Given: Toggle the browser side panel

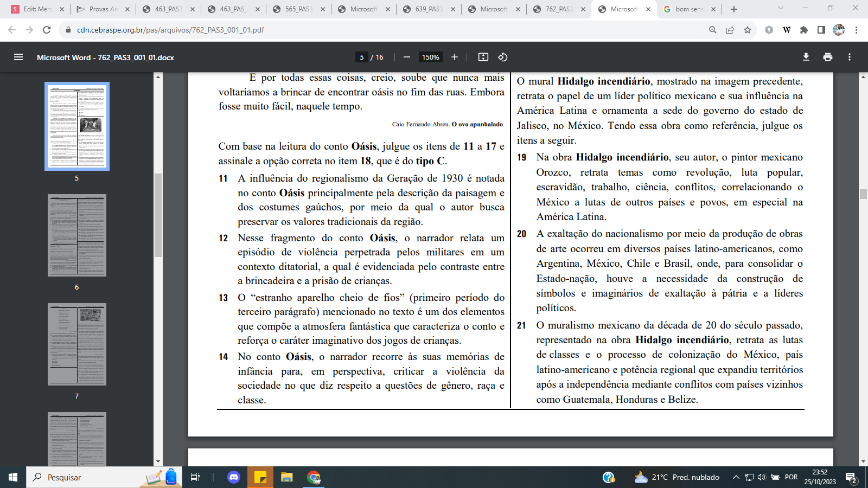Looking at the screenshot, I should (821, 30).
